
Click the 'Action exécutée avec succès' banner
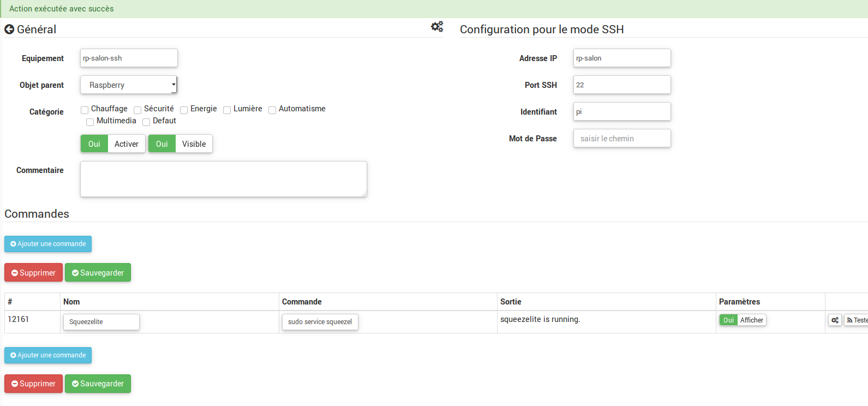point(434,9)
